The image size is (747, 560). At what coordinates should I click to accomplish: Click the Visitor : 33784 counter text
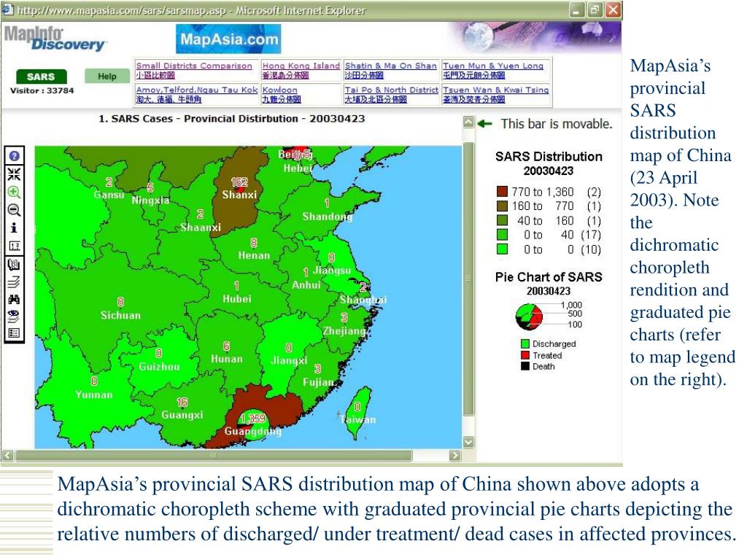(42, 90)
